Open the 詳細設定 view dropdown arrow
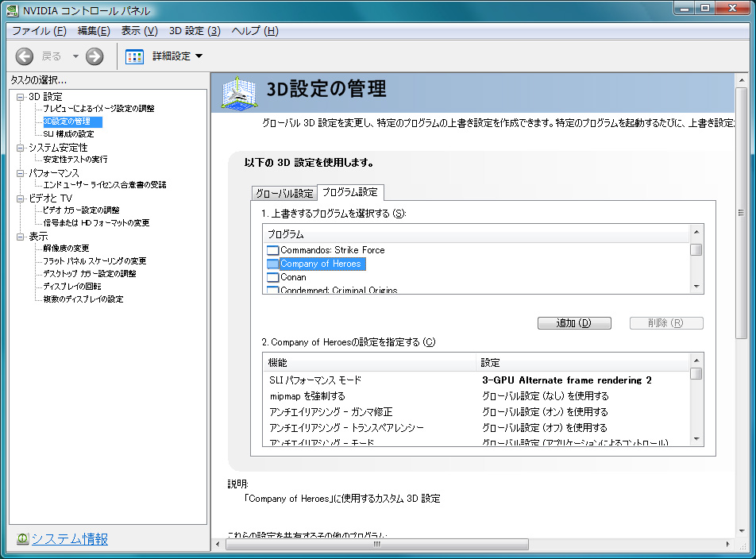This screenshot has width=756, height=559. (199, 56)
